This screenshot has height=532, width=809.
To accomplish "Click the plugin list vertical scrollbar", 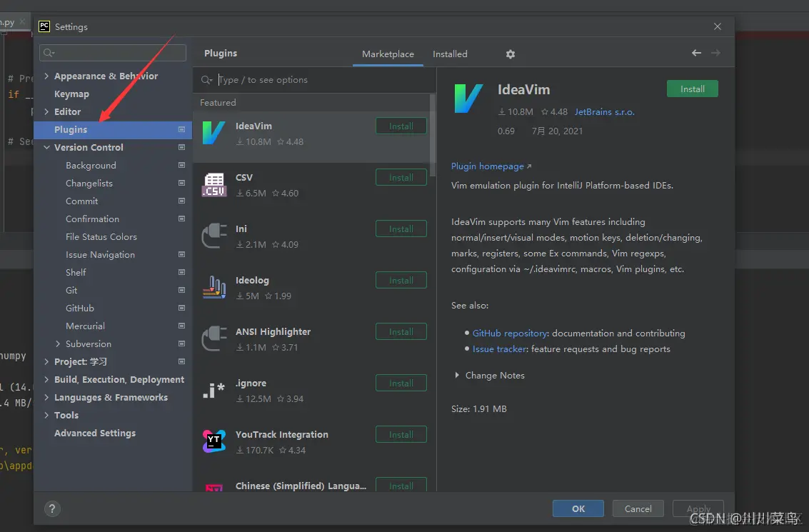I will pos(433,135).
